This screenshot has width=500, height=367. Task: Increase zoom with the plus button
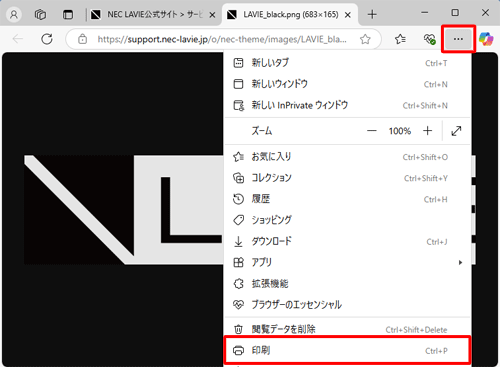pyautogui.click(x=428, y=131)
